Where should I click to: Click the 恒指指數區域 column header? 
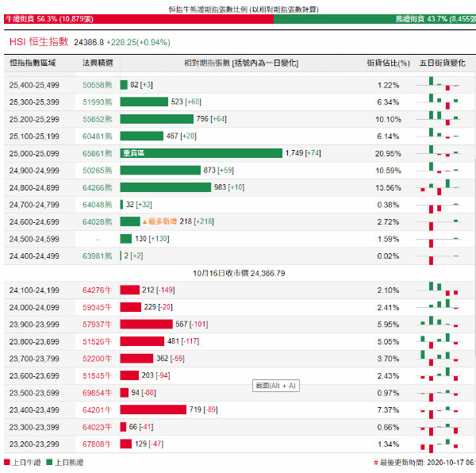33,63
